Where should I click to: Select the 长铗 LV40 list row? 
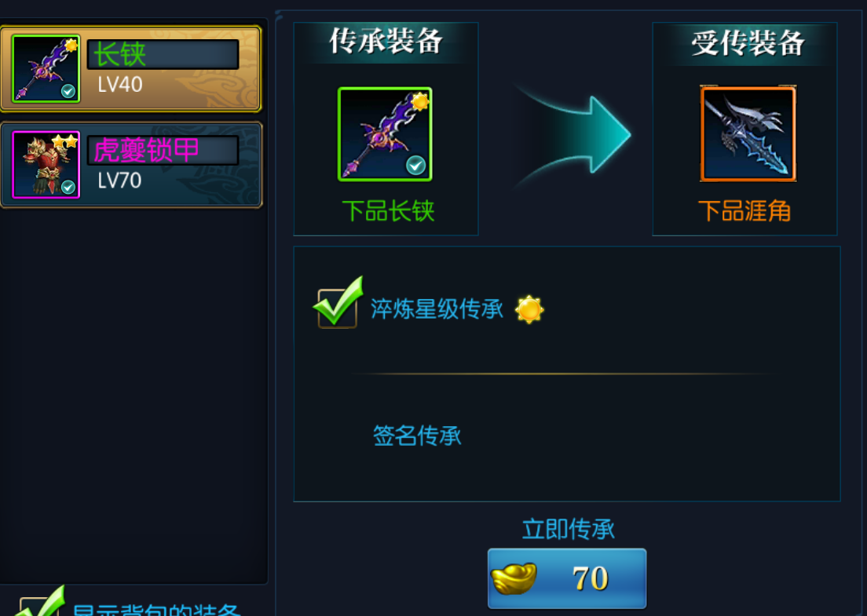coord(131,68)
